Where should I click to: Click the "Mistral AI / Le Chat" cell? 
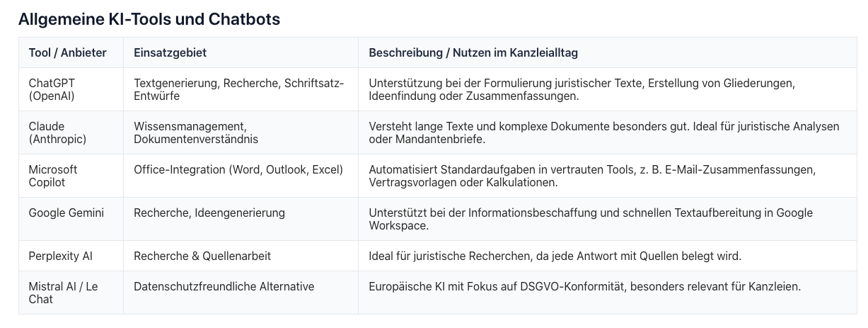[x=63, y=293]
